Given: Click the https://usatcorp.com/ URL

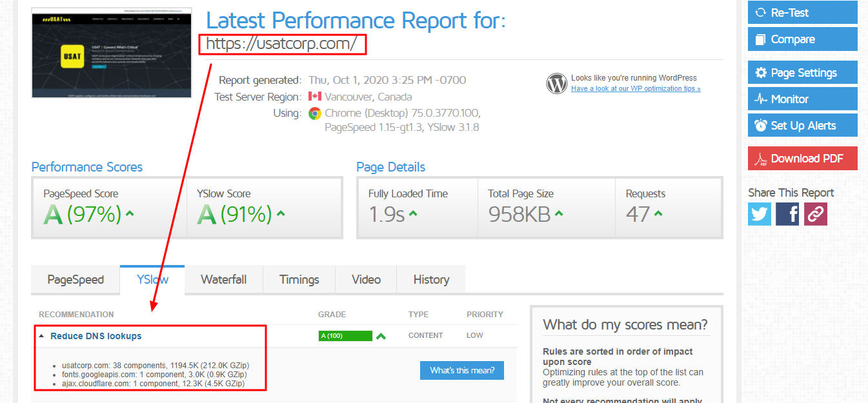Looking at the screenshot, I should click(281, 44).
